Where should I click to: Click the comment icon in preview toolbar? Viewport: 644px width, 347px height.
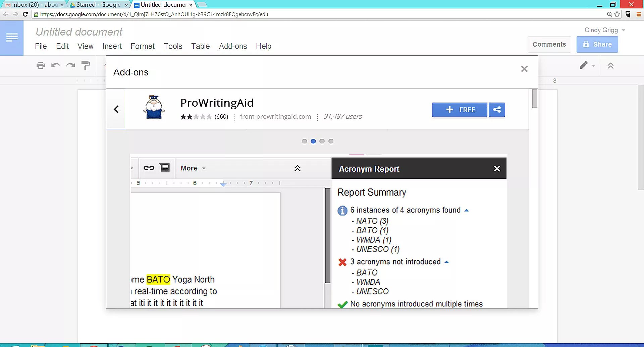(x=165, y=168)
